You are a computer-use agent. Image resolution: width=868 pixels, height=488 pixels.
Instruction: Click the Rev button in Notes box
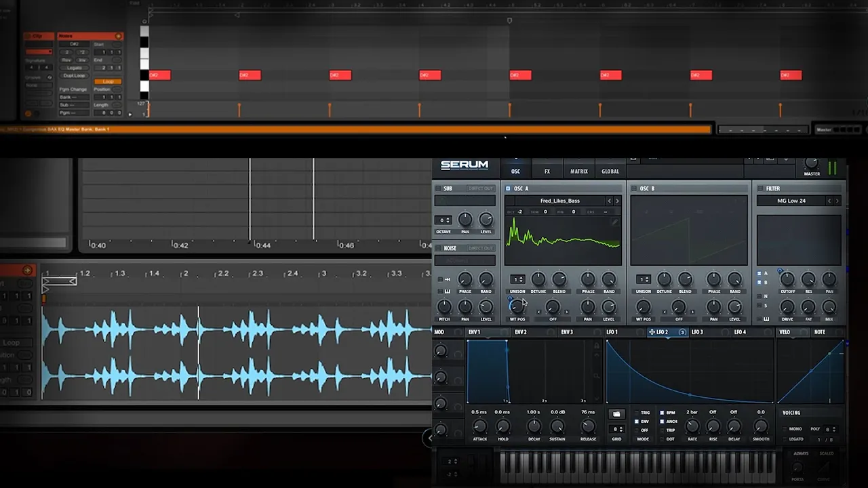pyautogui.click(x=66, y=60)
